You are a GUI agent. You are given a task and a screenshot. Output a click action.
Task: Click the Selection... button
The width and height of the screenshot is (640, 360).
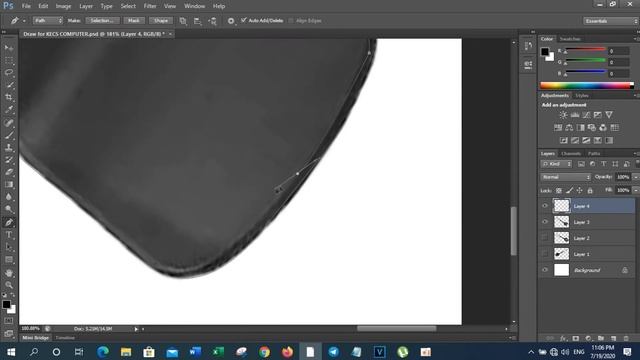(x=102, y=20)
